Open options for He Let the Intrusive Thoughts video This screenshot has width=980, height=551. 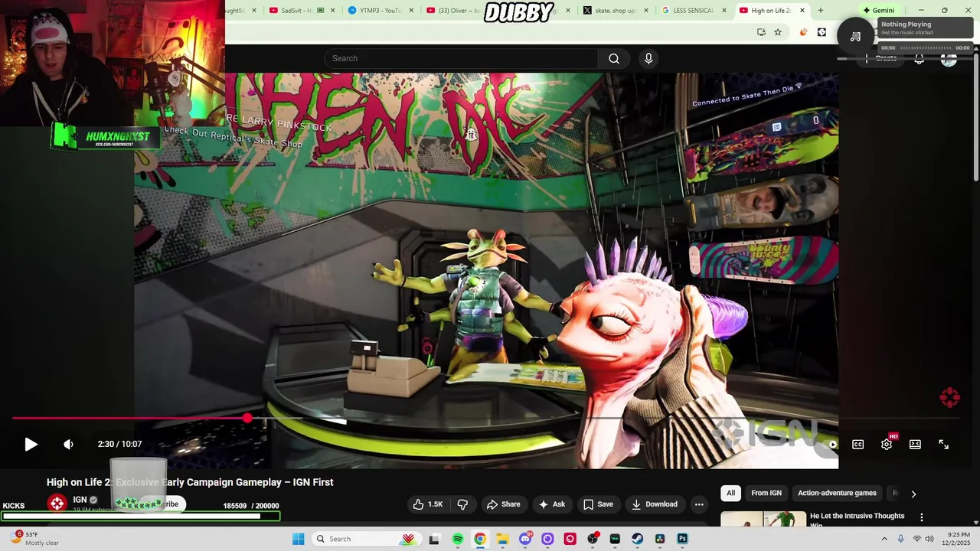(922, 518)
